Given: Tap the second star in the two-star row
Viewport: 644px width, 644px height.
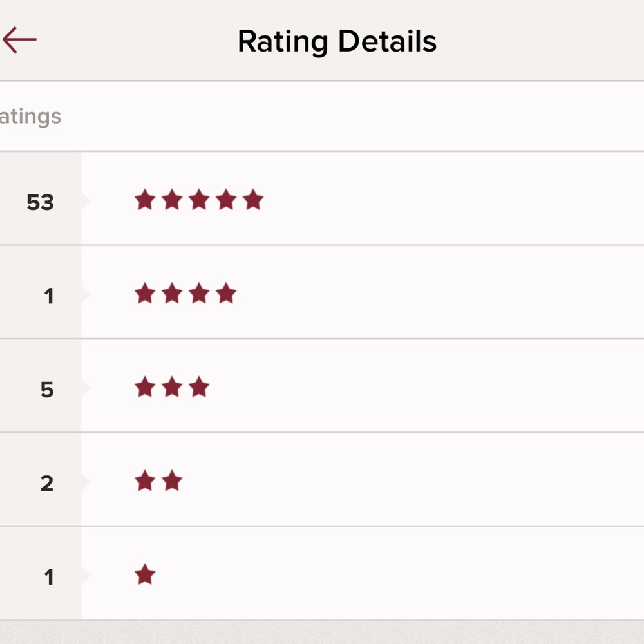Looking at the screenshot, I should click(x=172, y=480).
